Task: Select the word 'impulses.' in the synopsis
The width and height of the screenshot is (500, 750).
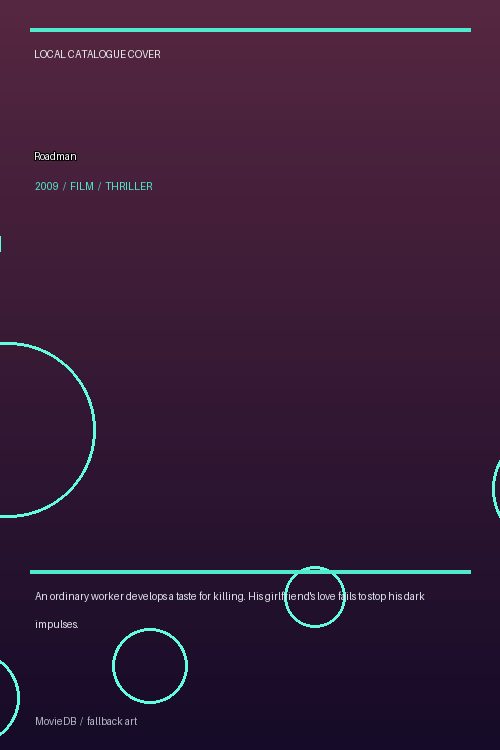Action: (x=57, y=625)
